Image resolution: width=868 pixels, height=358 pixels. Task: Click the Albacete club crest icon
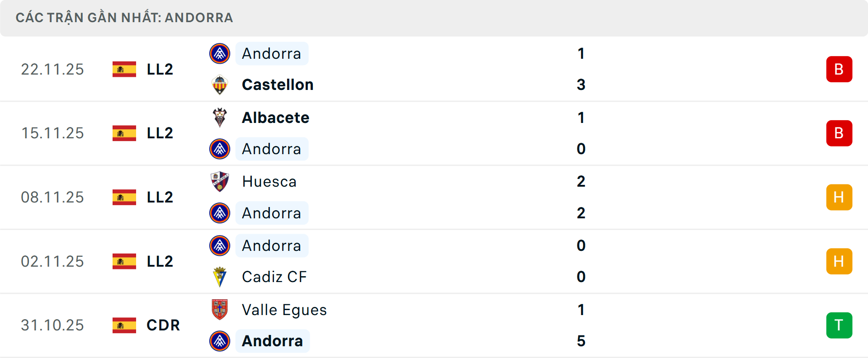[x=220, y=118]
